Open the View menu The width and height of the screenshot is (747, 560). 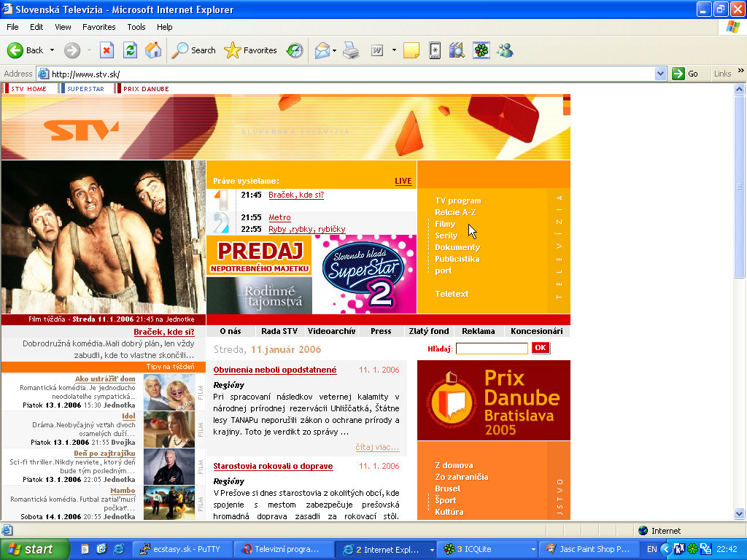63,27
